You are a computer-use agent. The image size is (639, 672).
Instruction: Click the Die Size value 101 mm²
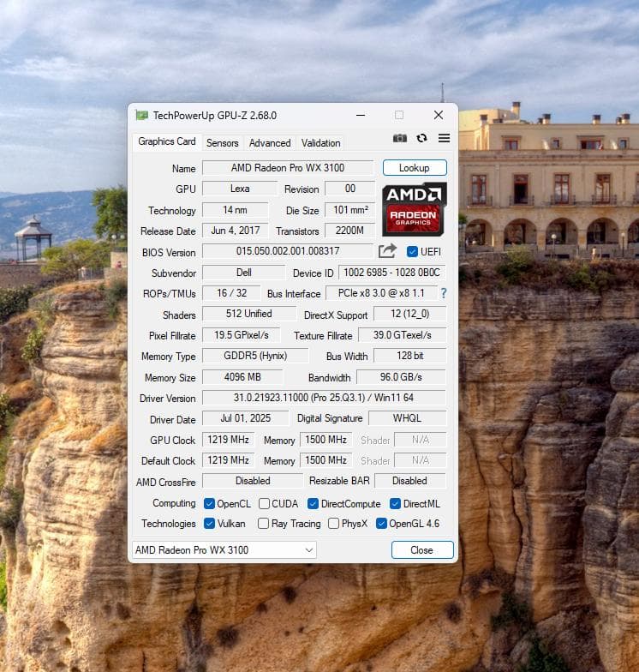pos(349,209)
